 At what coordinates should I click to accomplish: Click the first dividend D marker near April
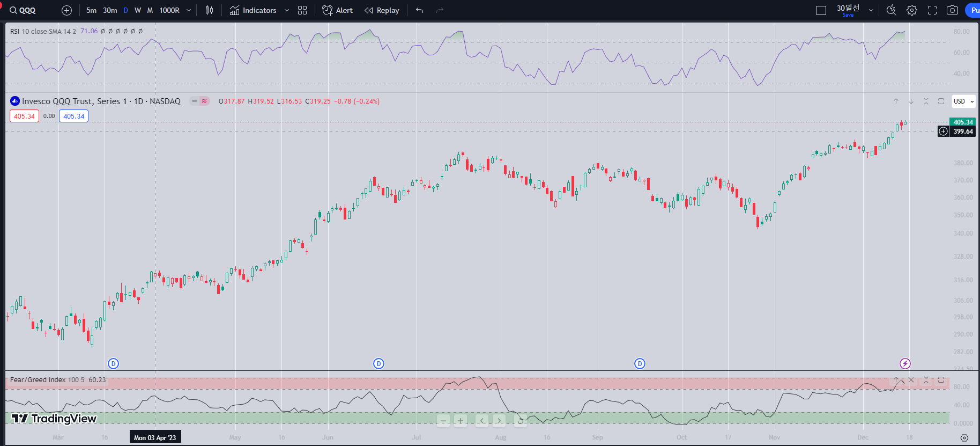point(113,363)
